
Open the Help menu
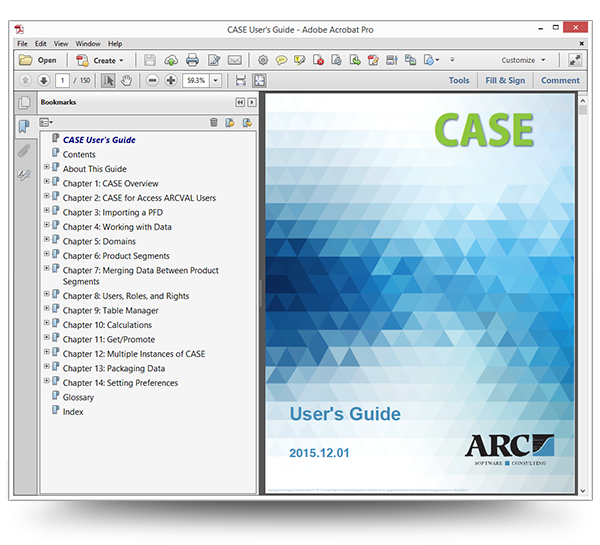(x=115, y=44)
